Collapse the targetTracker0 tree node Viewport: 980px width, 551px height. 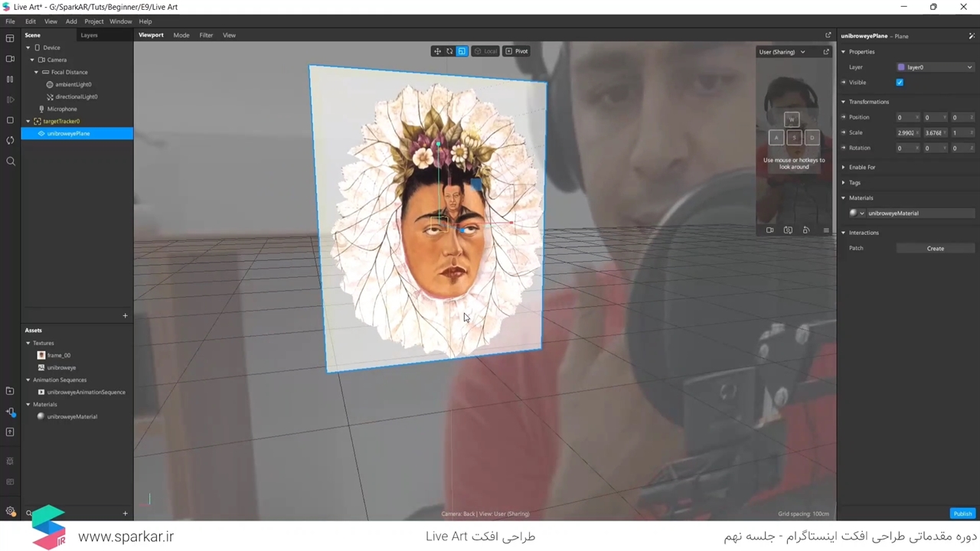coord(28,121)
